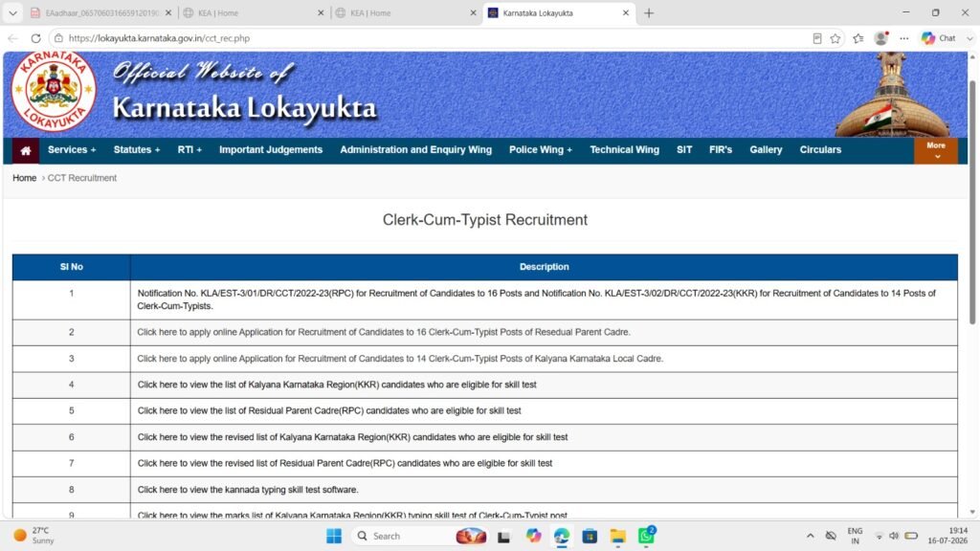View KKR candidates eligible for skill test list
This screenshot has height=551, width=980.
pos(337,385)
